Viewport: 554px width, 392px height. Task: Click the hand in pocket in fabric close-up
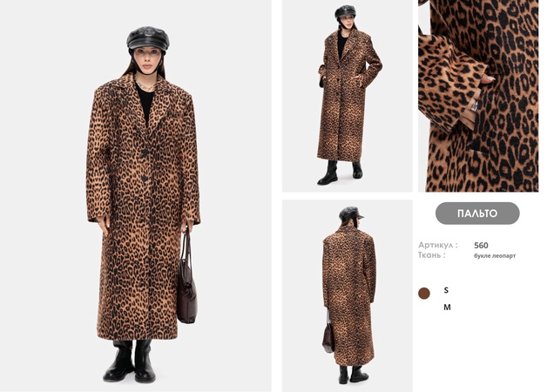tap(488, 78)
